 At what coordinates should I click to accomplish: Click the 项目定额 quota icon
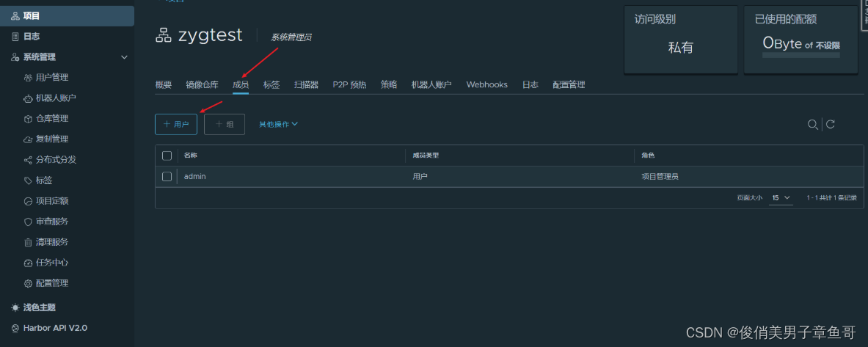click(x=28, y=201)
